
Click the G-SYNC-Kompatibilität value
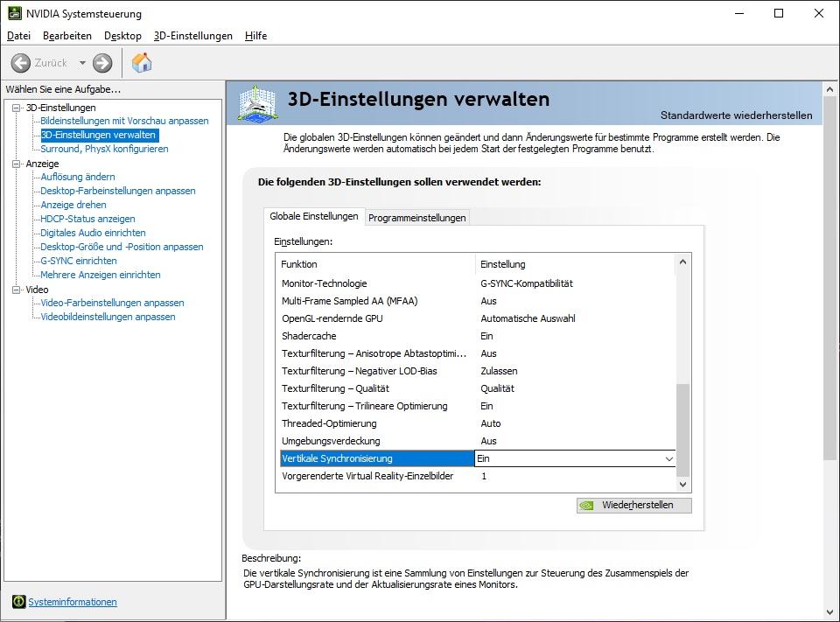(527, 283)
